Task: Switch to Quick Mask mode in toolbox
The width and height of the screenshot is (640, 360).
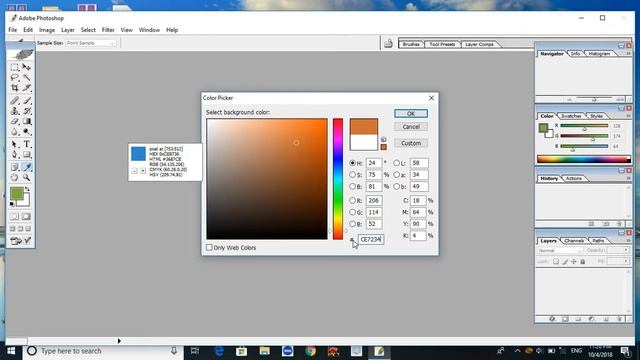Action: point(26,216)
